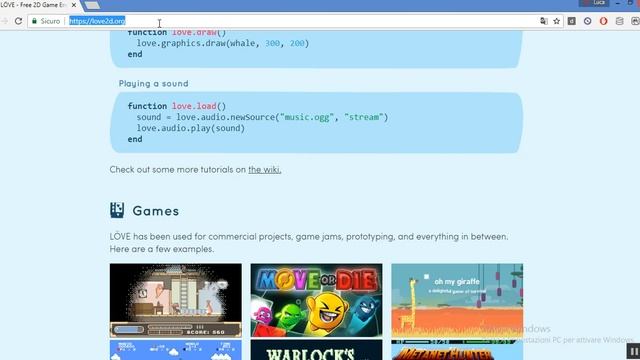This screenshot has height=360, width=640.
Task: Click the Luca profile button
Action: 594,3
